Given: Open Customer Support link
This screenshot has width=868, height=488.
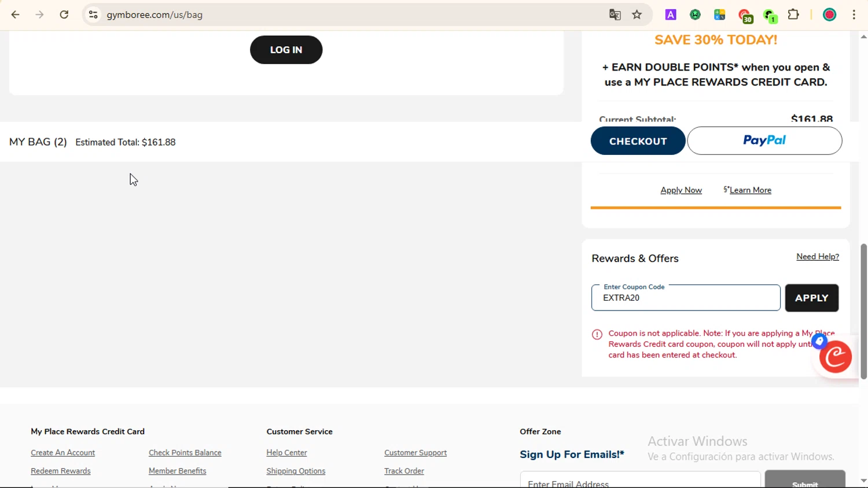Looking at the screenshot, I should [415, 453].
